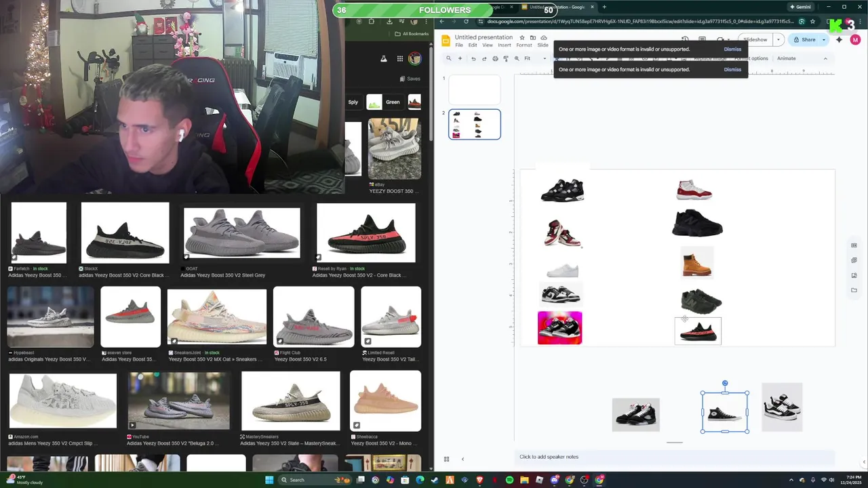The image size is (868, 488).
Task: Click the redo arrow in Slides toolbar
Action: [x=484, y=58]
